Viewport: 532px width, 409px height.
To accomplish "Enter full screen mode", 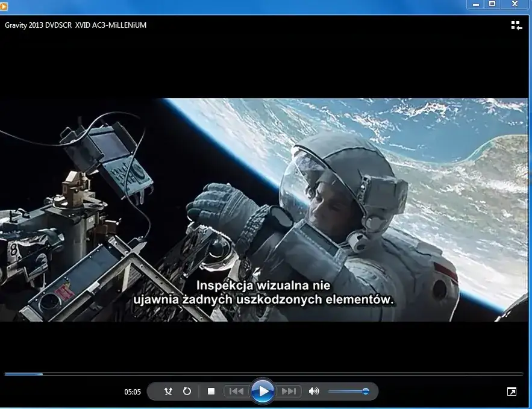I will (x=512, y=392).
